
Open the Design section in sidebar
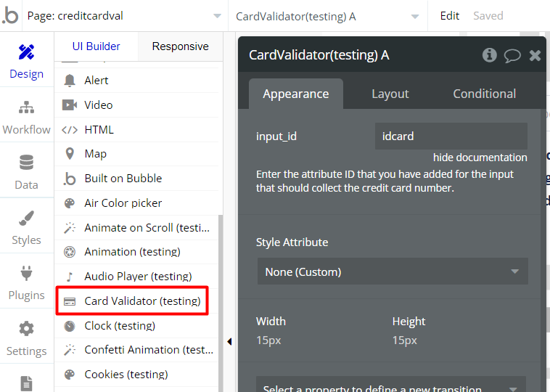coord(26,61)
